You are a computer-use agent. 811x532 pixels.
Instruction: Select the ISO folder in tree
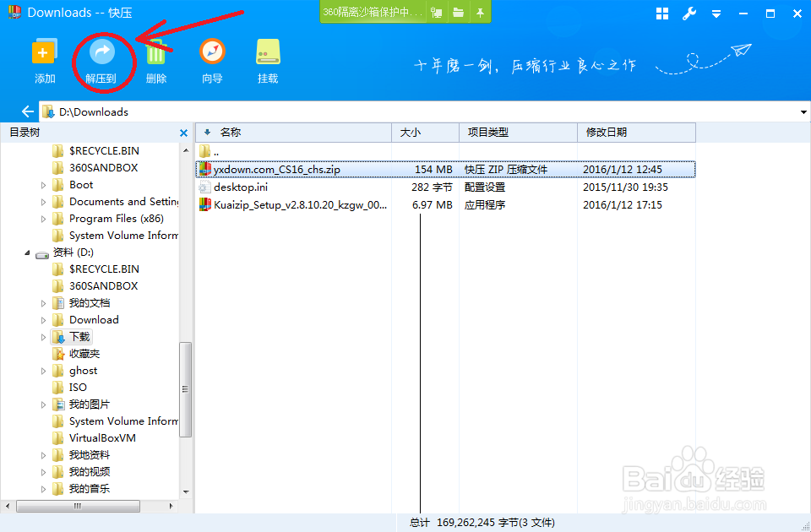69,388
